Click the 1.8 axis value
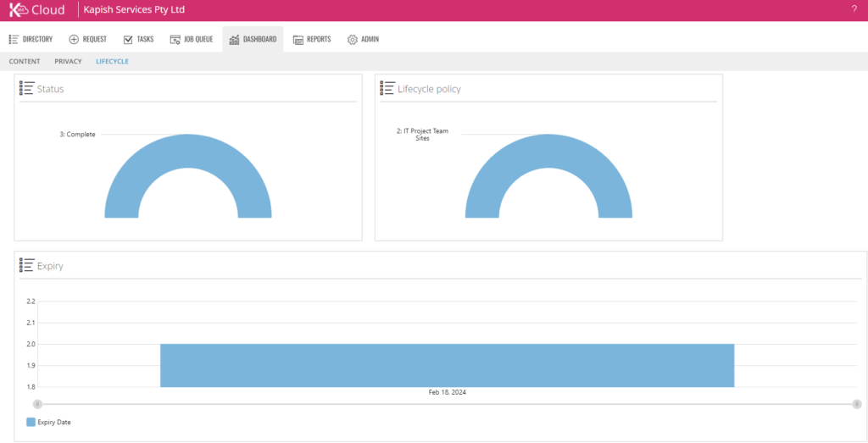 (31, 386)
